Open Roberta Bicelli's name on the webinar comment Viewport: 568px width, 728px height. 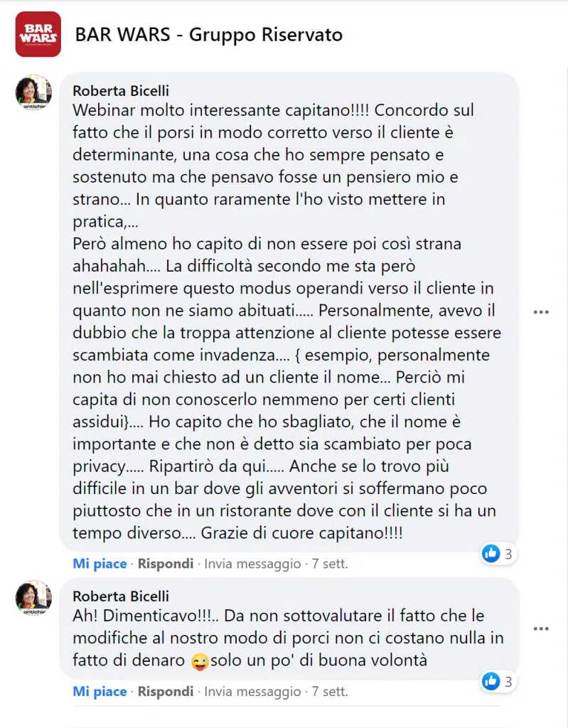pos(121,90)
